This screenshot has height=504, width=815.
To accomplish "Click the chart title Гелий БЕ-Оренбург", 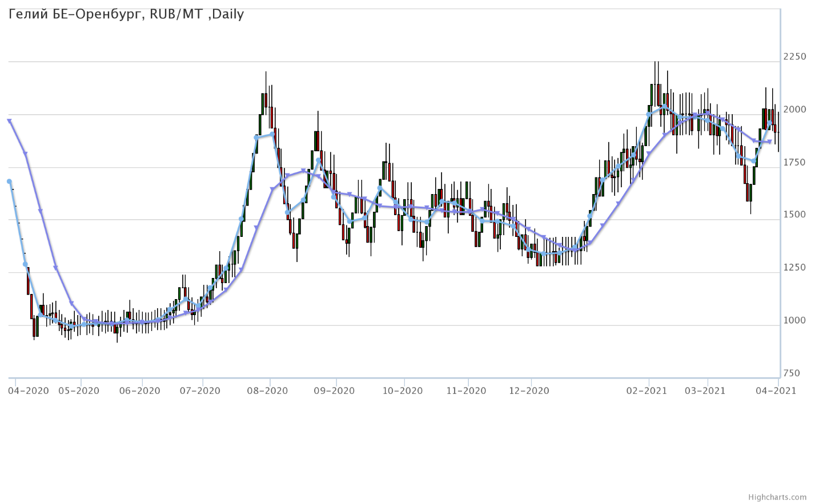I will [126, 14].
